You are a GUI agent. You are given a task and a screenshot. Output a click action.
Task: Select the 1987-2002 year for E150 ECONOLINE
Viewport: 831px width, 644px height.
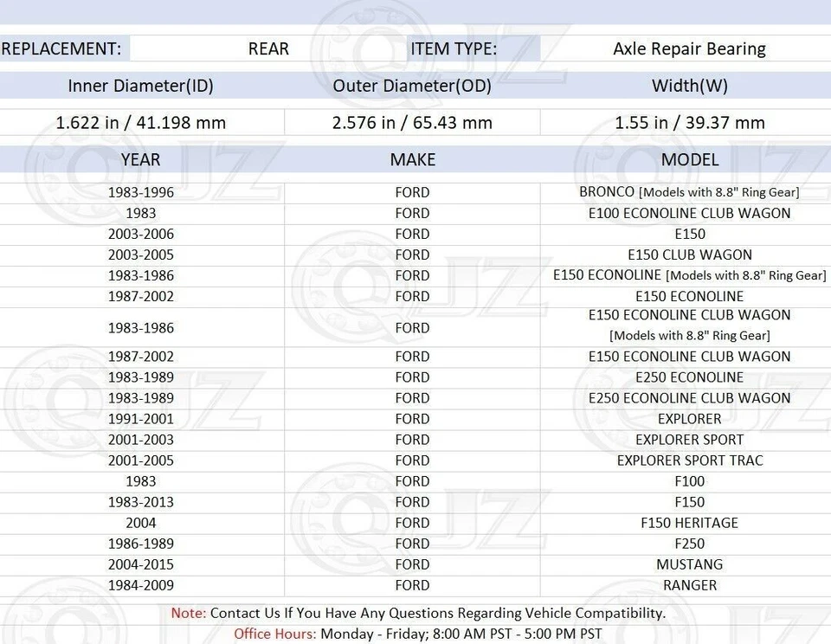pyautogui.click(x=141, y=296)
